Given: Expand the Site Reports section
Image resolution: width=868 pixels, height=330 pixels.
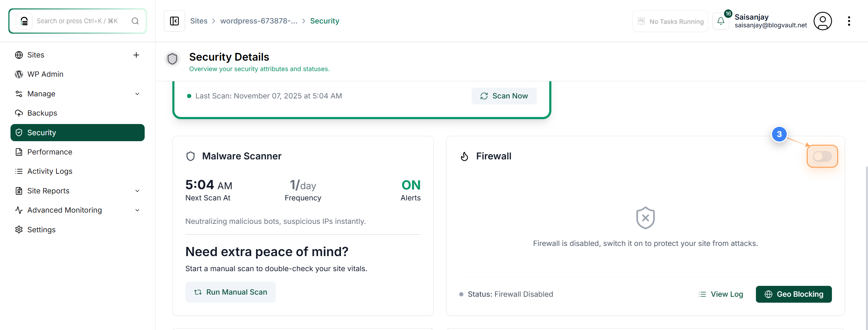Looking at the screenshot, I should [x=137, y=191].
